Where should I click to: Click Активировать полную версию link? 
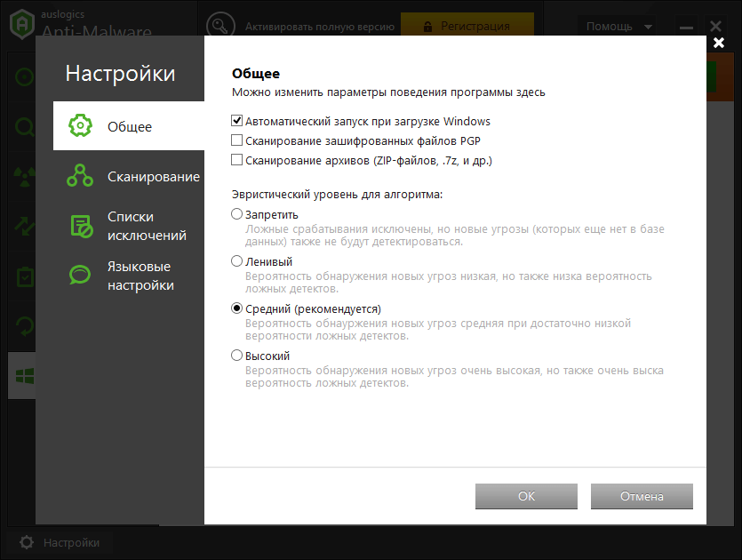pyautogui.click(x=319, y=27)
